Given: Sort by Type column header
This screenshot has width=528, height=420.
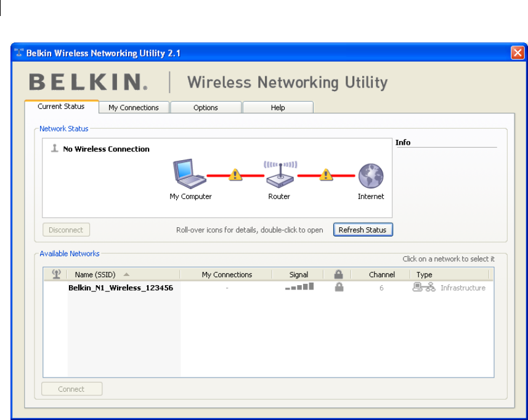Looking at the screenshot, I should coord(450,275).
